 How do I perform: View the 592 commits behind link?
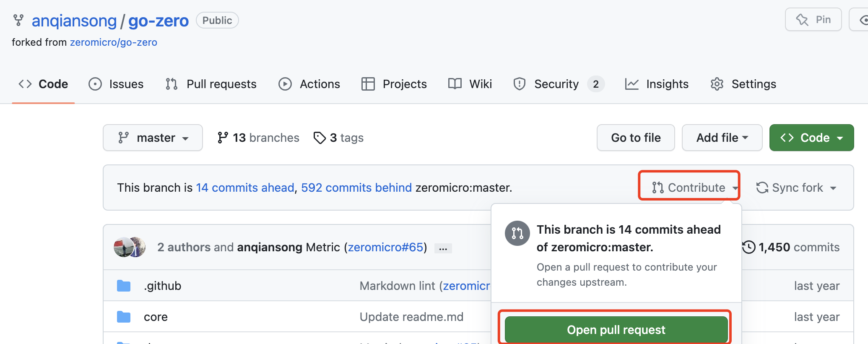[x=356, y=188]
